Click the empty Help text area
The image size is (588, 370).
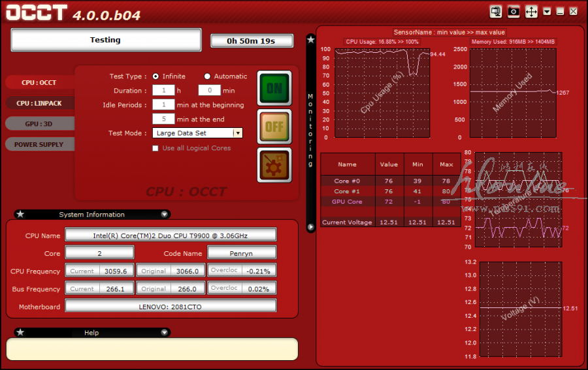click(x=152, y=349)
